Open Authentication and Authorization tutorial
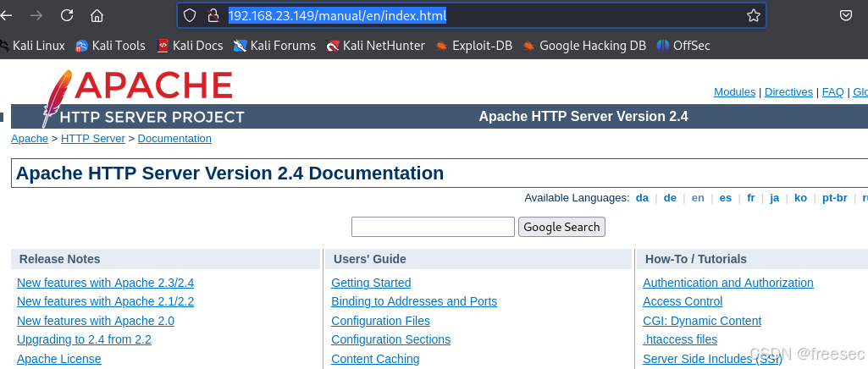This screenshot has width=868, height=369. (728, 283)
